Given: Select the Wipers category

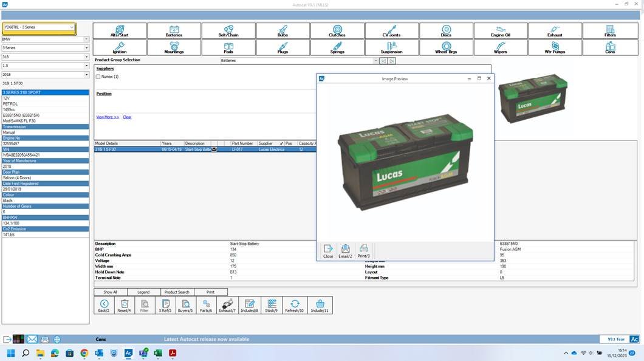Looking at the screenshot, I should pyautogui.click(x=501, y=47).
